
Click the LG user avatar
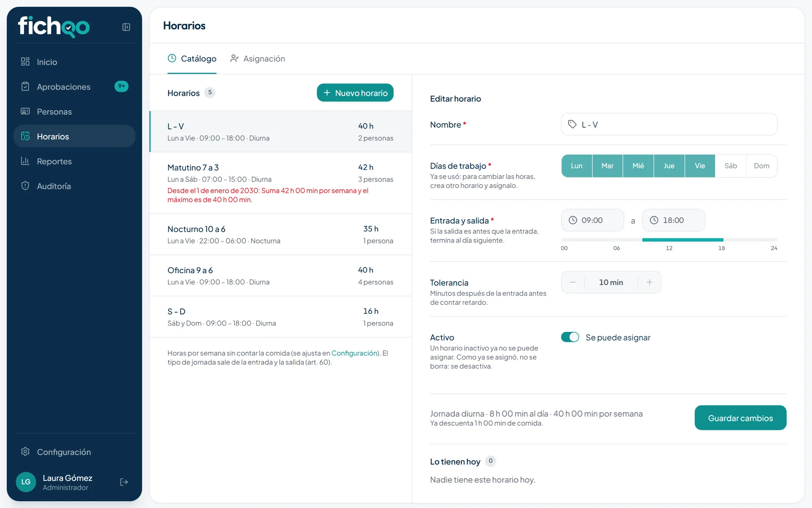click(26, 482)
